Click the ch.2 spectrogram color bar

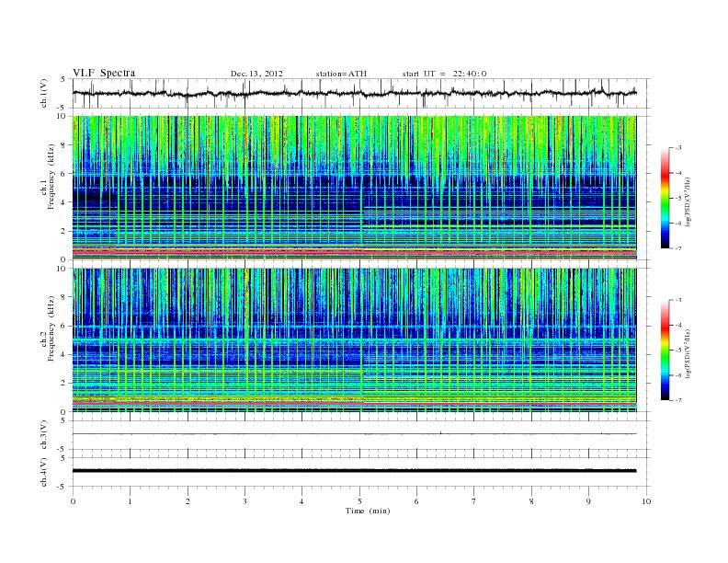pyautogui.click(x=665, y=350)
